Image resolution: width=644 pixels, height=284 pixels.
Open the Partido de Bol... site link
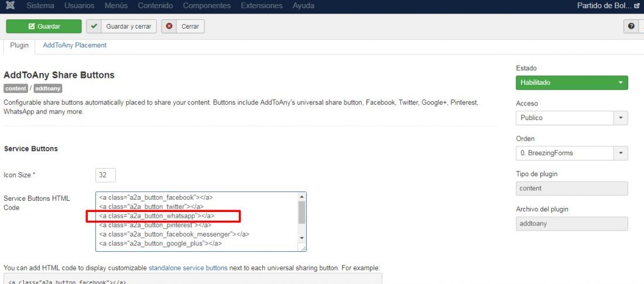609,6
